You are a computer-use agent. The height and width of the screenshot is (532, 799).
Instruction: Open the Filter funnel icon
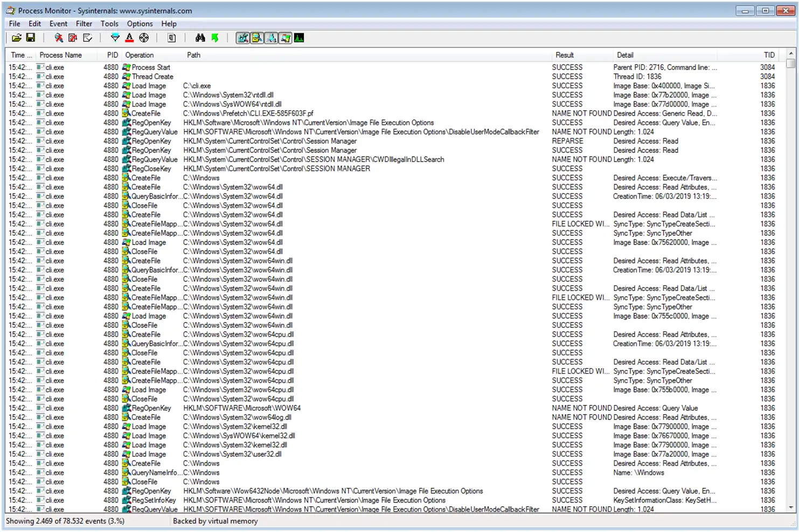115,38
